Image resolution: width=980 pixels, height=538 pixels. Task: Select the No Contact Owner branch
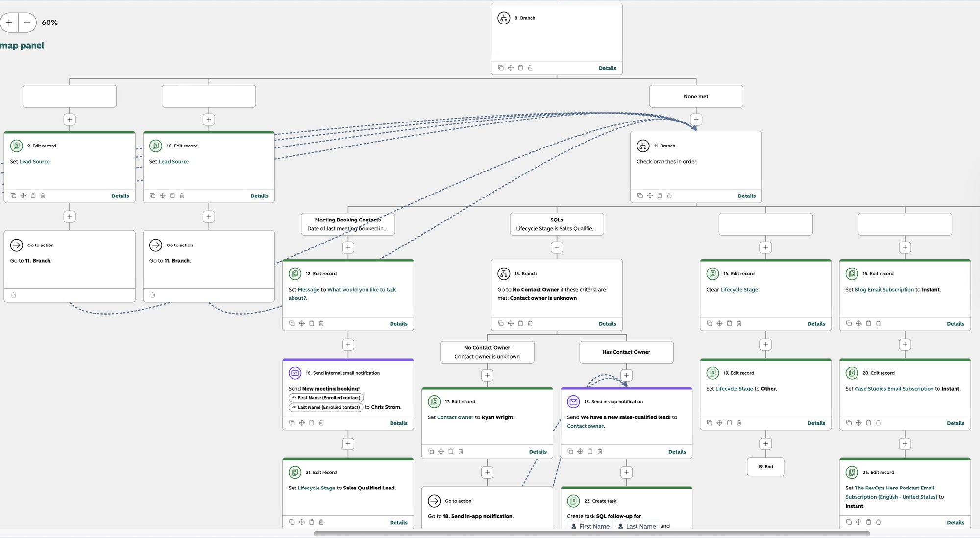tap(487, 352)
